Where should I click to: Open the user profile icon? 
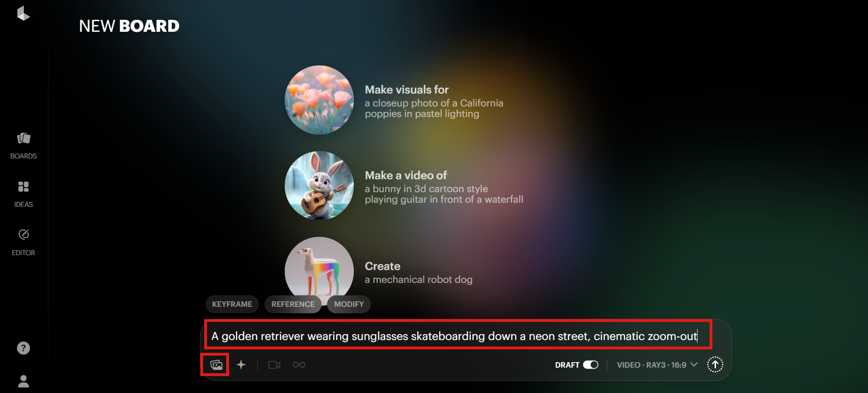point(23,381)
